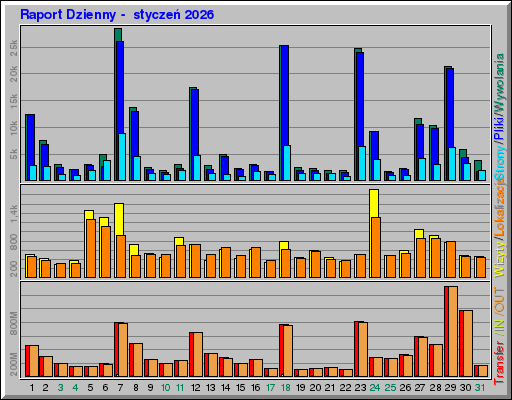512x400 pixels.
Task: Click the day label 14 on the axis
Action: tap(226, 388)
